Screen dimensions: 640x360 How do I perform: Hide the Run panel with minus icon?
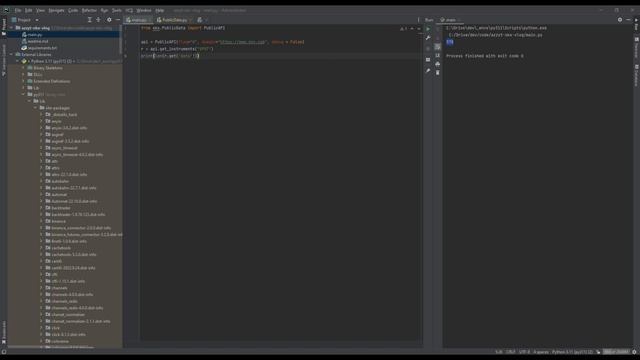coord(628,20)
